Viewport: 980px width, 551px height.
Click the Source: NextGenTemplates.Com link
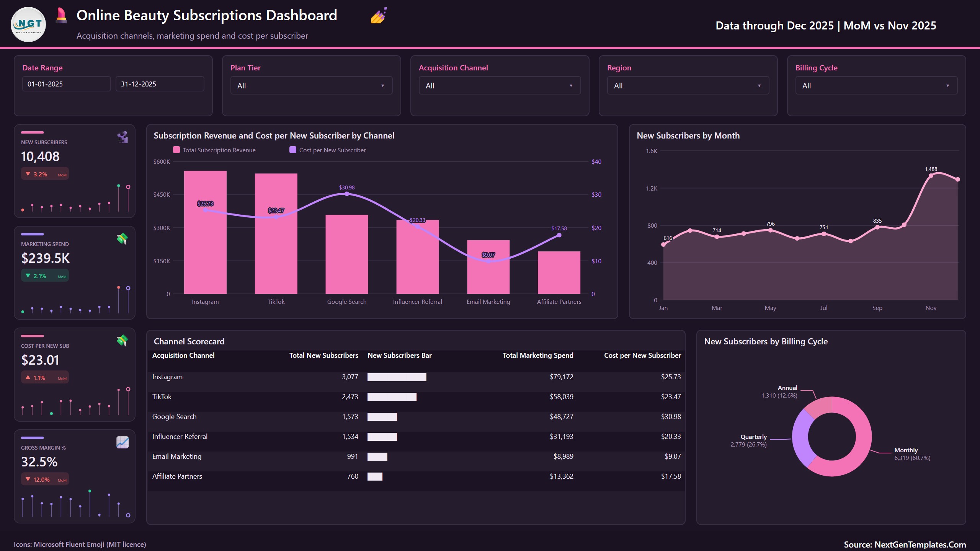click(x=905, y=544)
